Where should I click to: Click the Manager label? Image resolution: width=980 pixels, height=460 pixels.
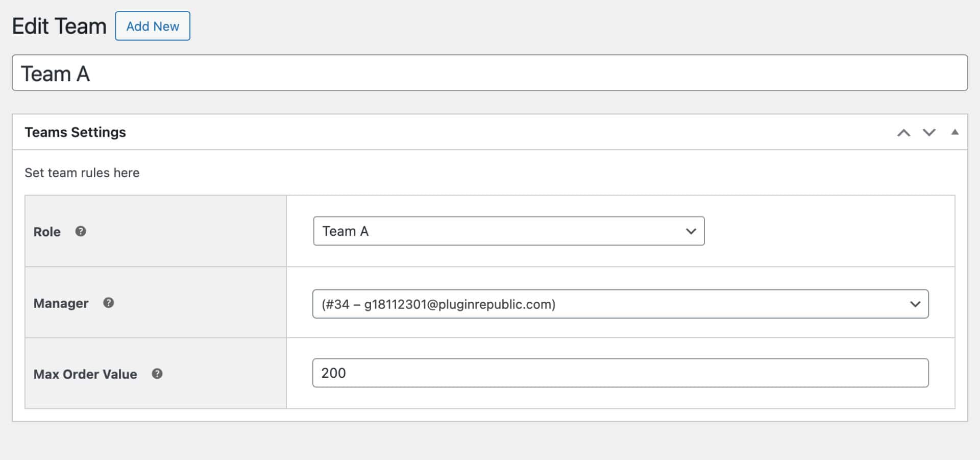61,303
